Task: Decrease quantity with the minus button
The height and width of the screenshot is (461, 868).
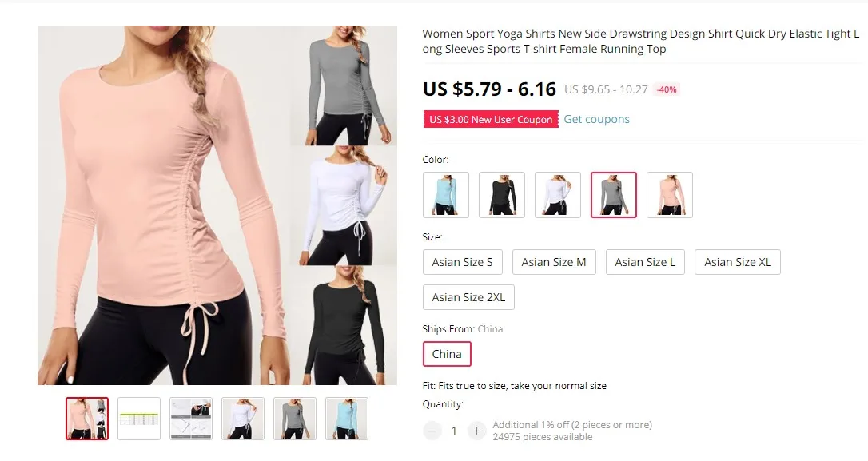Action: pos(432,431)
